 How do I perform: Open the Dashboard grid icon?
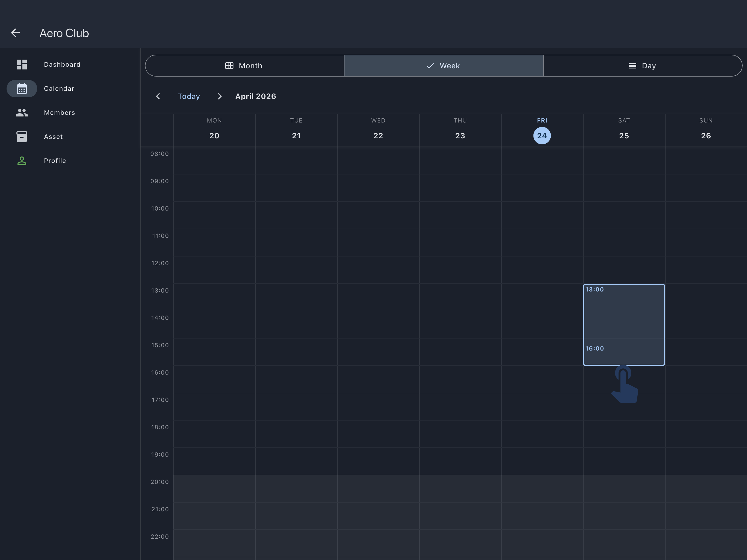click(22, 65)
